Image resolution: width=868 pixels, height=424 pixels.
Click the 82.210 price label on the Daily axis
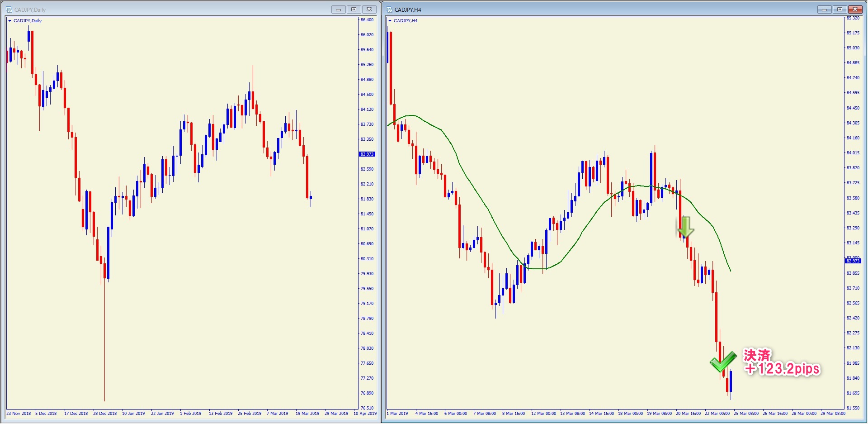(x=367, y=184)
